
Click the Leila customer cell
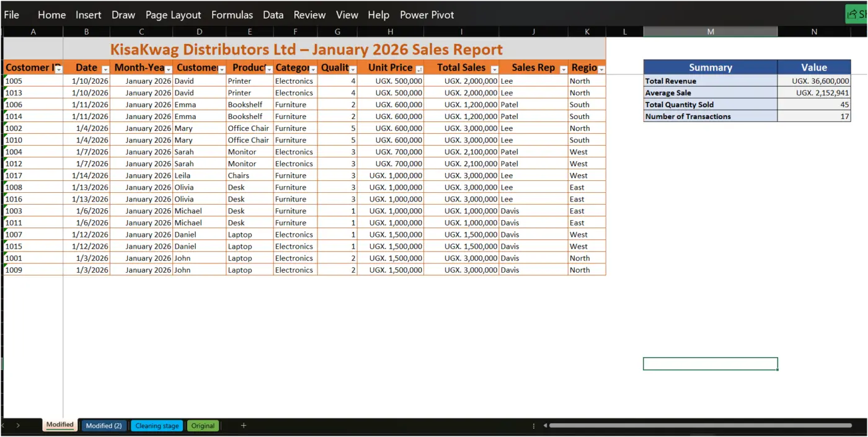coord(199,175)
